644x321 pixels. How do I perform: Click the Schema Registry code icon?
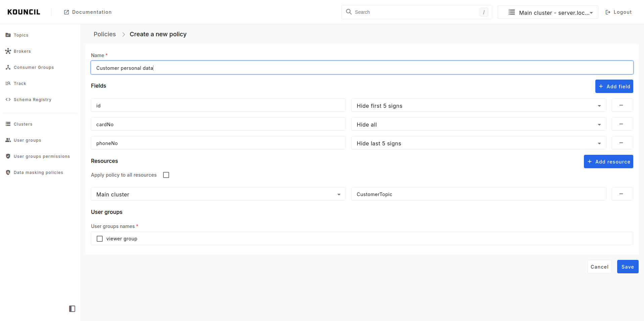(8, 99)
